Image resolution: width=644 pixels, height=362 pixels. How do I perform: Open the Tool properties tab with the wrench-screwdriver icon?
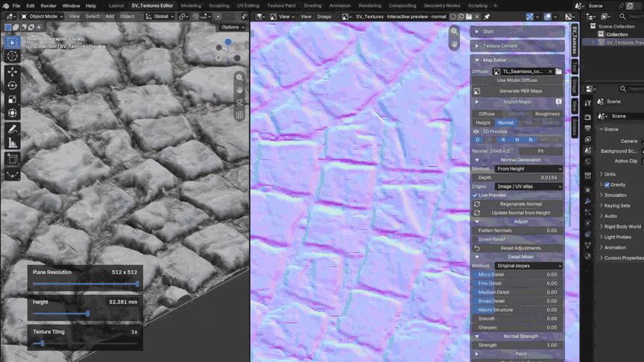[588, 103]
